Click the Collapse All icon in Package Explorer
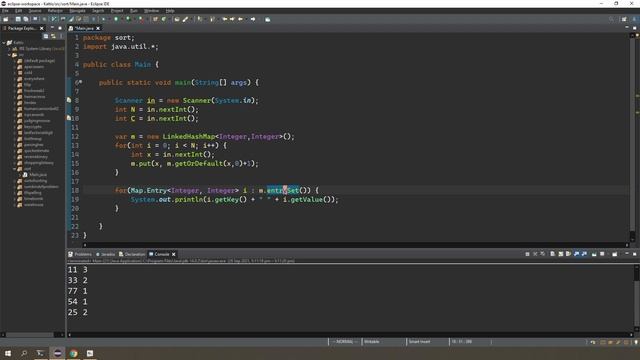 [46, 36]
